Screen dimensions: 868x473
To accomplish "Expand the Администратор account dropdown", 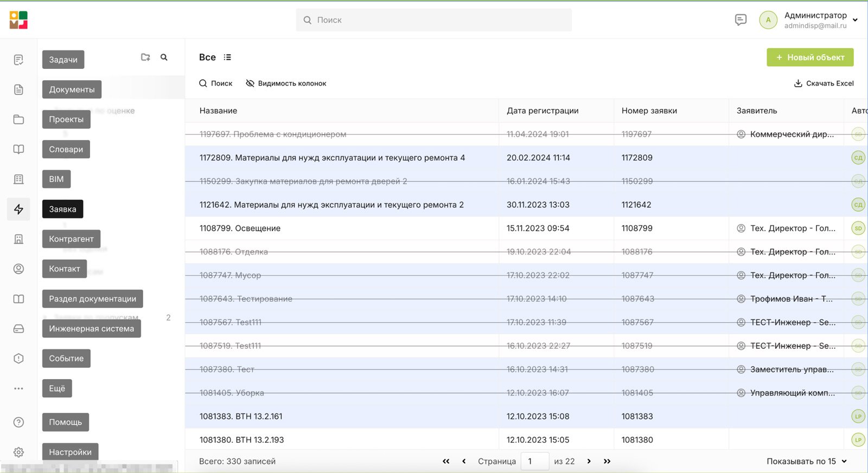I will tap(855, 20).
